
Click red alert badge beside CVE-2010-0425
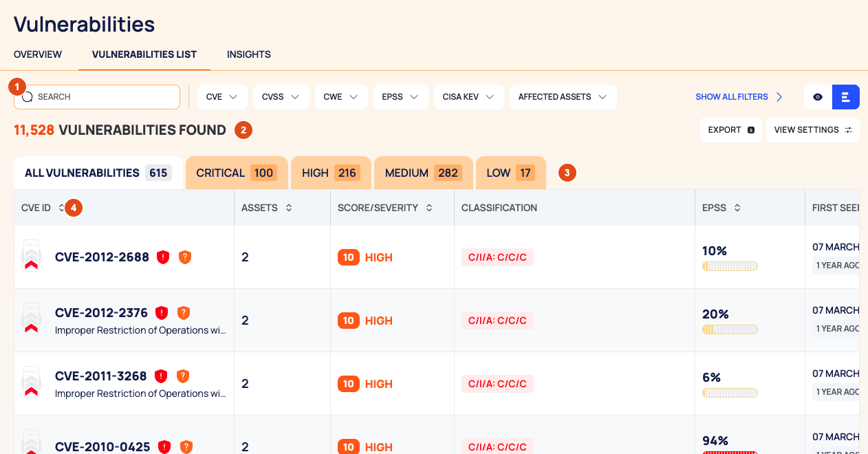(164, 447)
